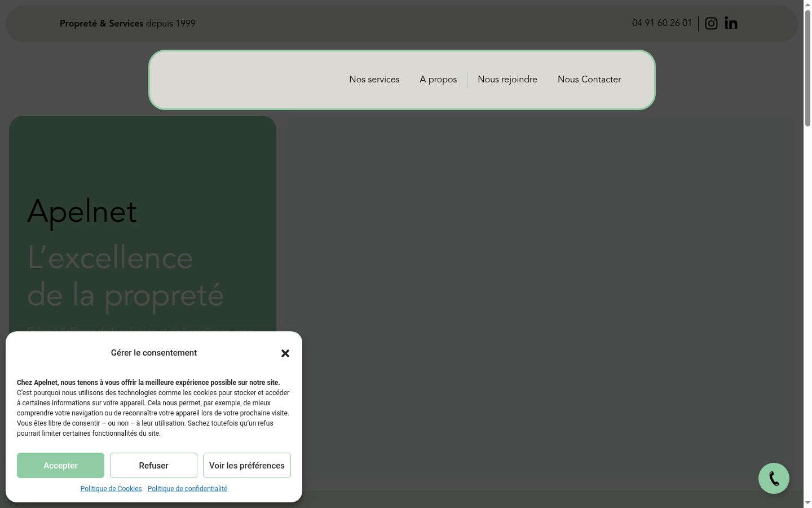Decline cookies with Refuser button
The height and width of the screenshot is (508, 812).
pos(153,466)
